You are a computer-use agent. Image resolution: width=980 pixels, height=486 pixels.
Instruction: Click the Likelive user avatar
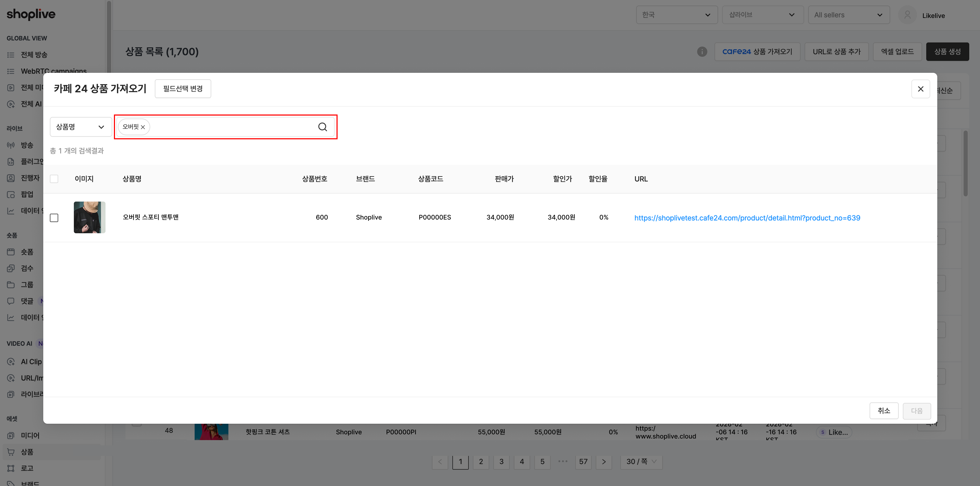tap(907, 15)
